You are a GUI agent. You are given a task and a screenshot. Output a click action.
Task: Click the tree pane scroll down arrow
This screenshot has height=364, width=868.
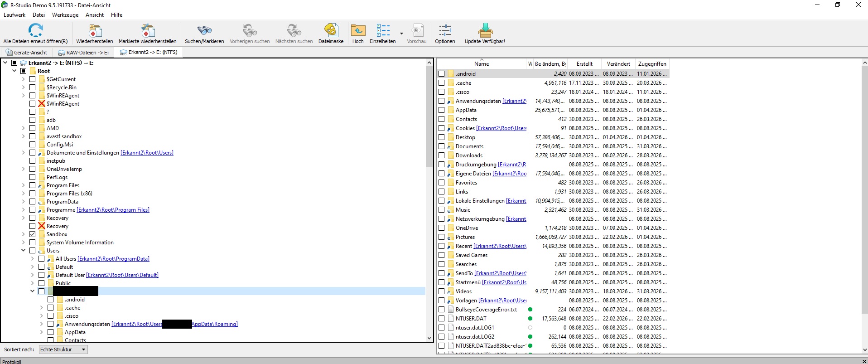click(429, 338)
